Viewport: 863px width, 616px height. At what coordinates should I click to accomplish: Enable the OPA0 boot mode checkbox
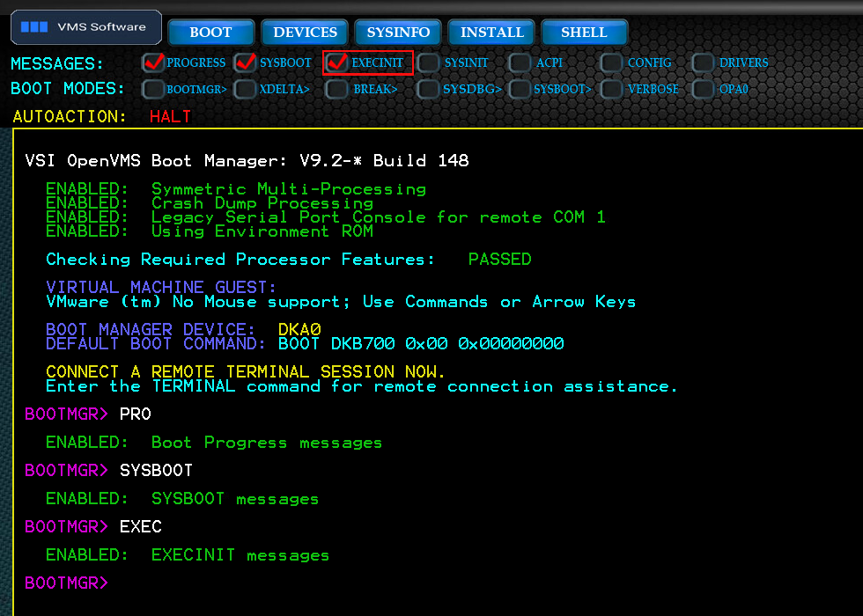(x=703, y=89)
